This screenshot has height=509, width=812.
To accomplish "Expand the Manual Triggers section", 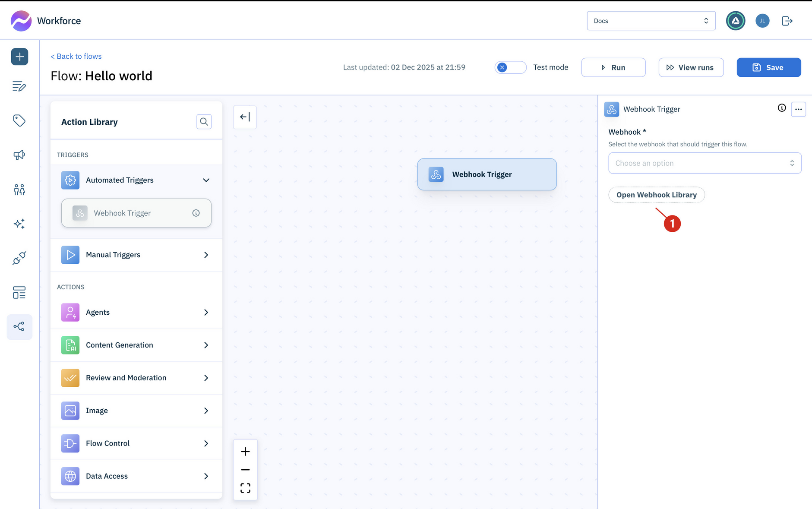I will tap(206, 255).
